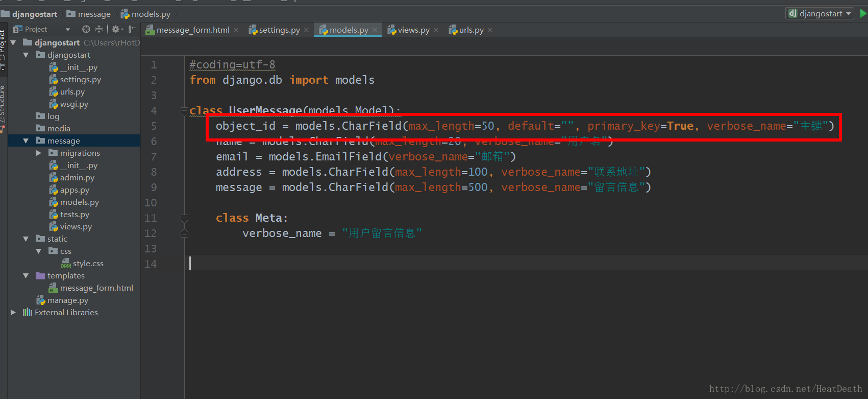Click the green Run arrow button
Image resolution: width=868 pixels, height=399 pixels.
click(863, 14)
